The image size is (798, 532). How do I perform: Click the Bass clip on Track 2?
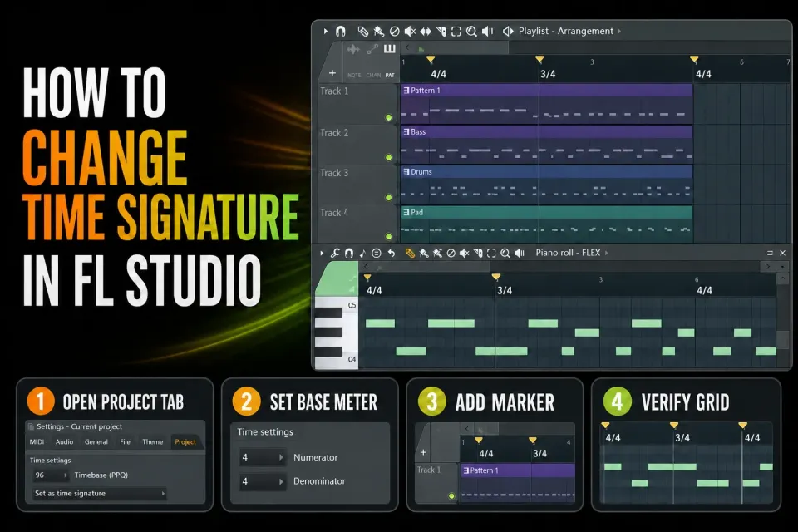pos(547,145)
